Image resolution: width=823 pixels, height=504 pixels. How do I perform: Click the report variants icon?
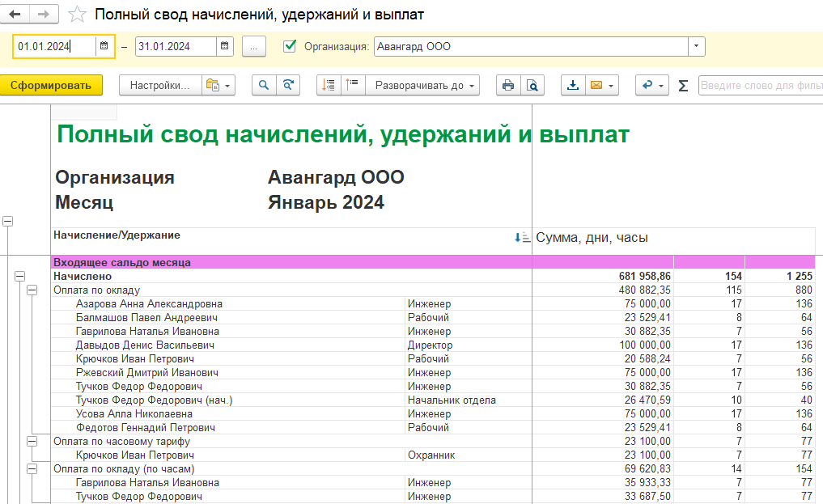(213, 85)
